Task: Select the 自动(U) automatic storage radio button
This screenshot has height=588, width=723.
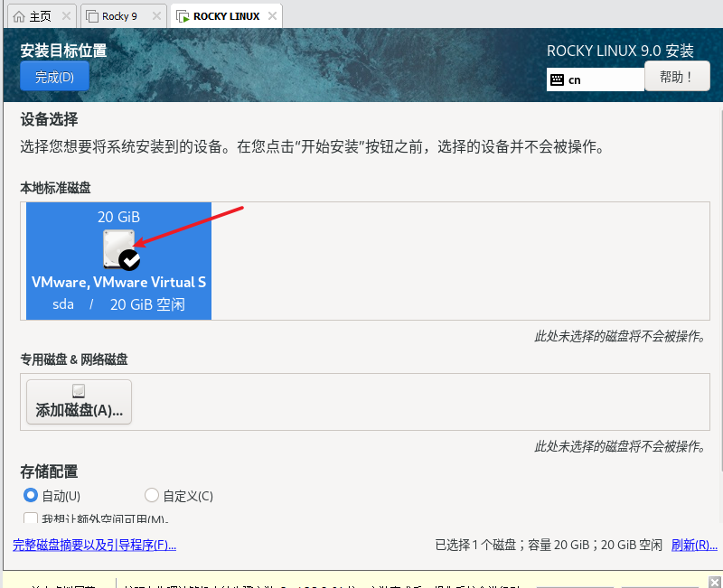Action: click(x=31, y=495)
